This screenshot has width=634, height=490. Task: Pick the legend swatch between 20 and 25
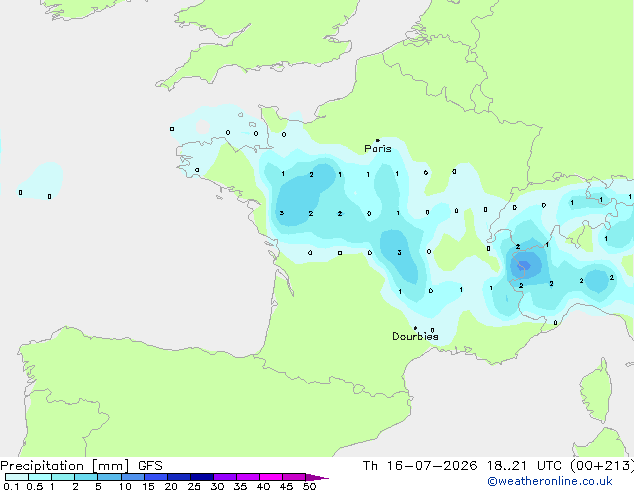(x=179, y=477)
